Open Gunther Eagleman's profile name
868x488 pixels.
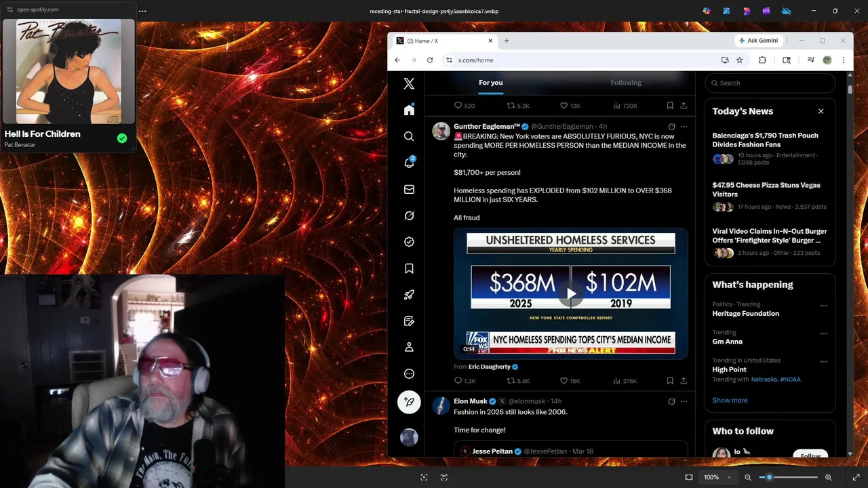[x=487, y=127]
